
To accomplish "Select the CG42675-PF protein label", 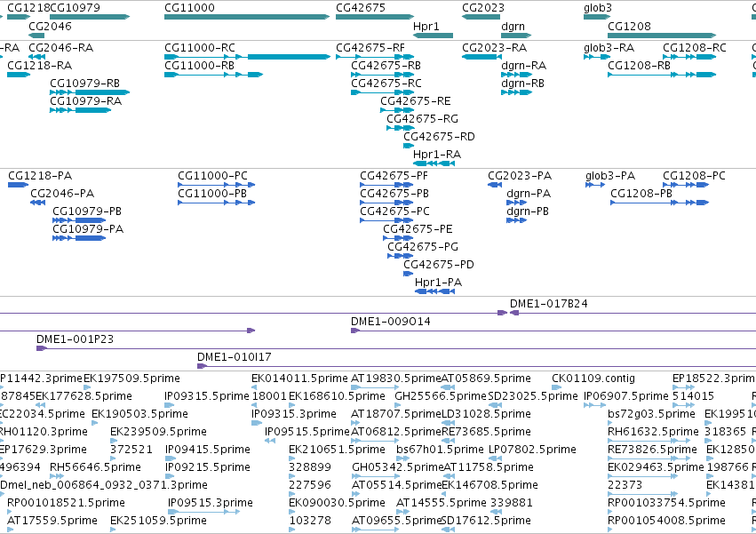I will click(x=394, y=176).
